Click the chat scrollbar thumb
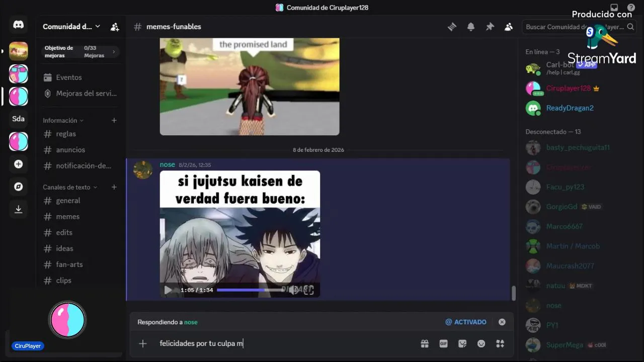The height and width of the screenshot is (362, 644). click(x=514, y=293)
